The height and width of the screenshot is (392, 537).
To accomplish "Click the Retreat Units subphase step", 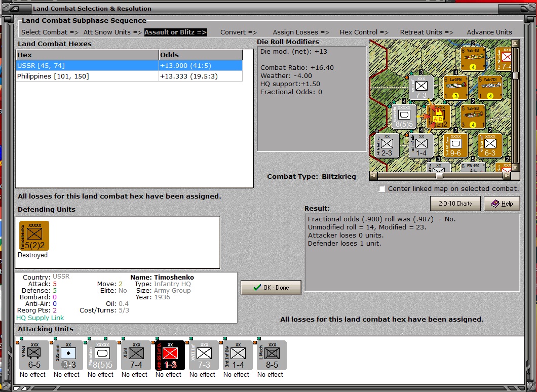I will 427,32.
